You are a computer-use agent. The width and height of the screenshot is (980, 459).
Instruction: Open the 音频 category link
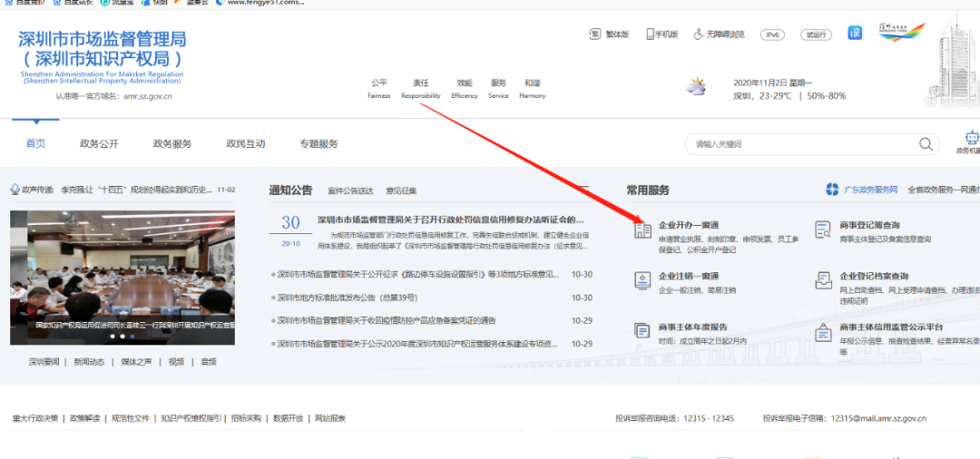click(209, 362)
